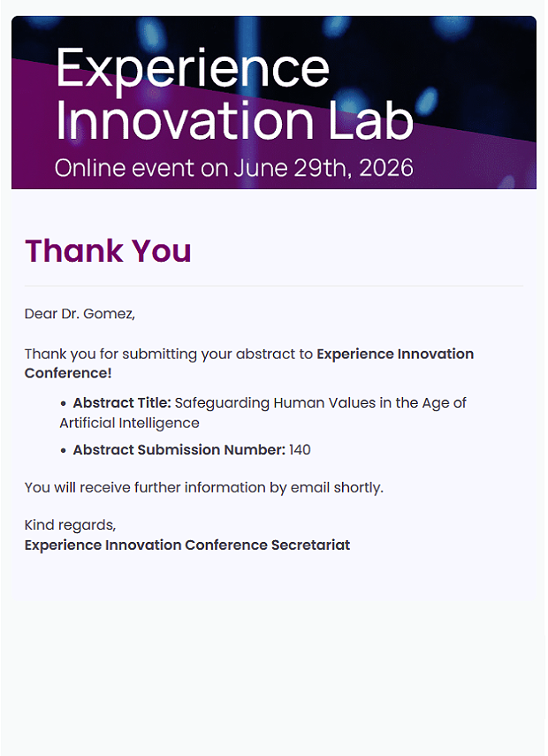This screenshot has height=756, width=548.
Task: Click the "Dear Dr. Gomez," greeting
Action: [x=80, y=314]
